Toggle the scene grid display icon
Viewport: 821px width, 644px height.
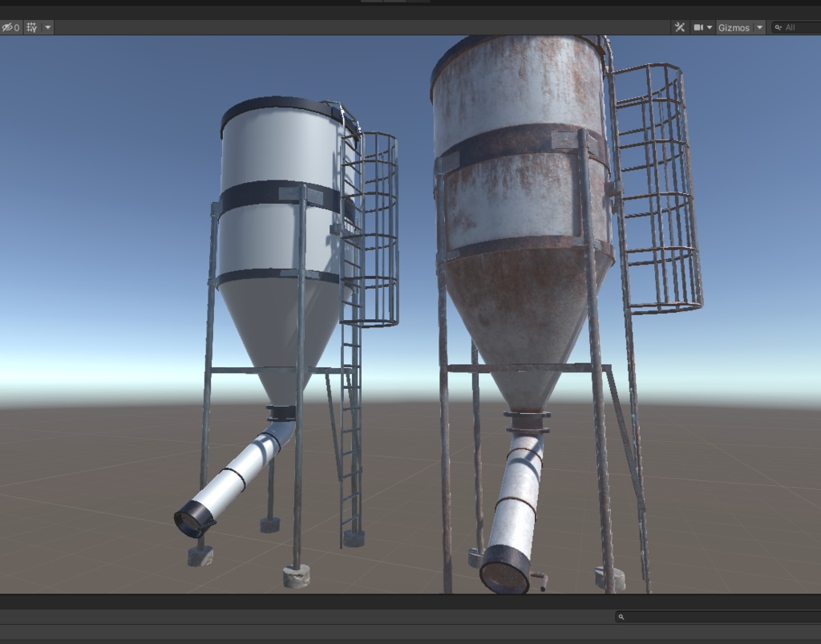(x=30, y=27)
